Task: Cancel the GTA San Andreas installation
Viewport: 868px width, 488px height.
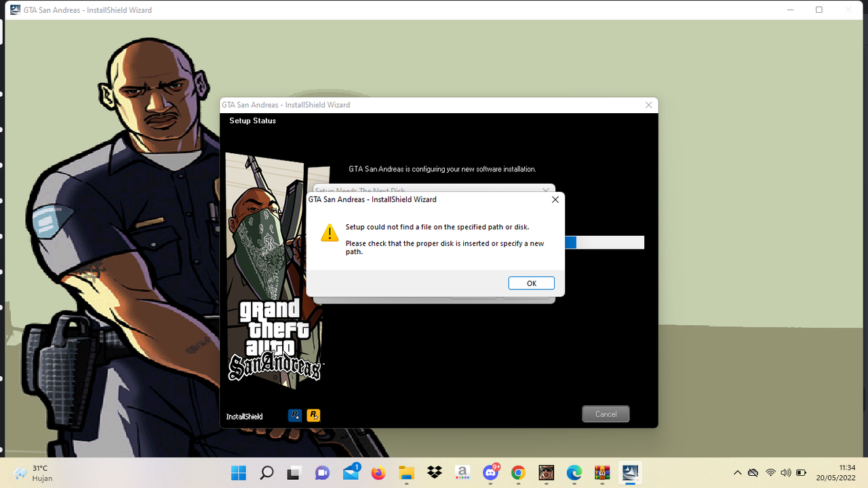Action: point(606,414)
